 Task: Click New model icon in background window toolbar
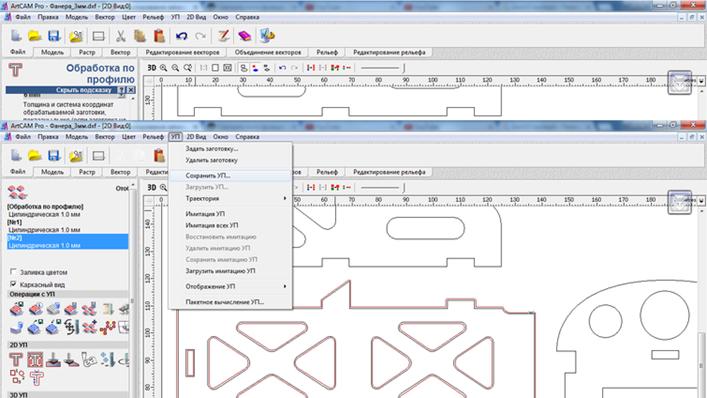click(x=16, y=36)
